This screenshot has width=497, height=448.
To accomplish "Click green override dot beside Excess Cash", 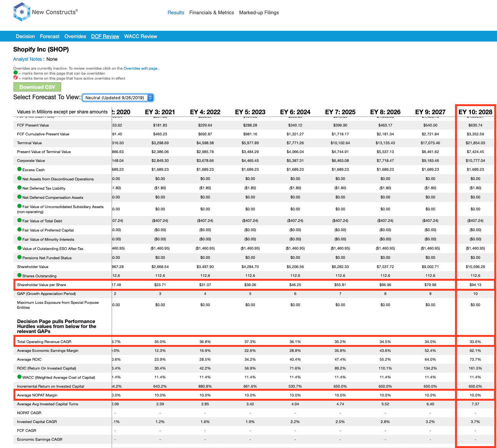I will click(19, 169).
